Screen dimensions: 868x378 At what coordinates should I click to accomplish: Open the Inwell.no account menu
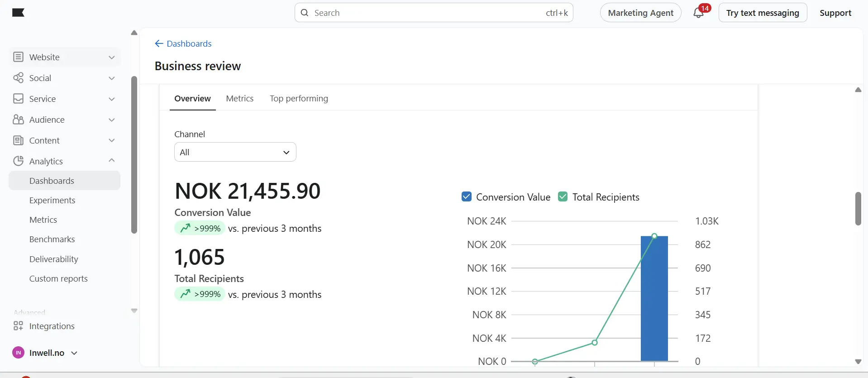pos(45,353)
